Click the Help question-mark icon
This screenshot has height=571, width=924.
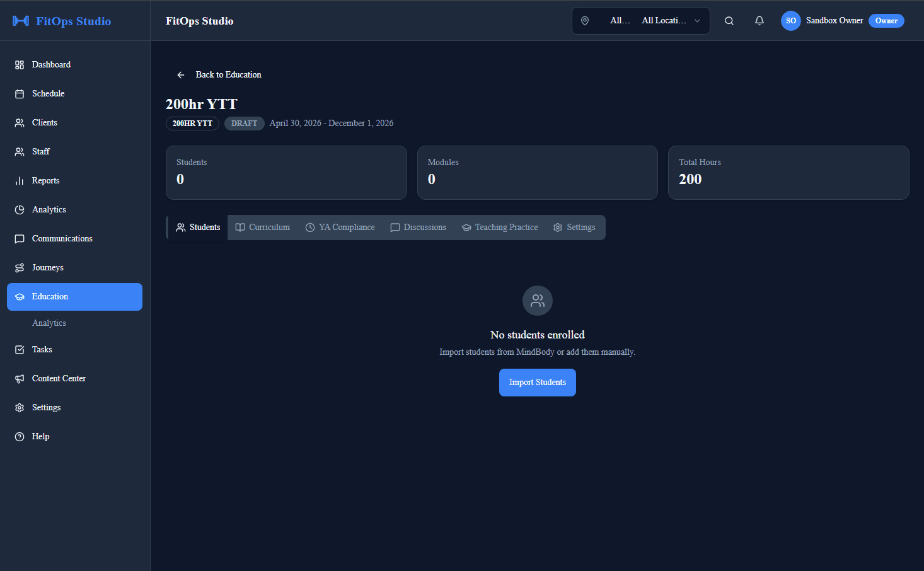[x=20, y=436]
